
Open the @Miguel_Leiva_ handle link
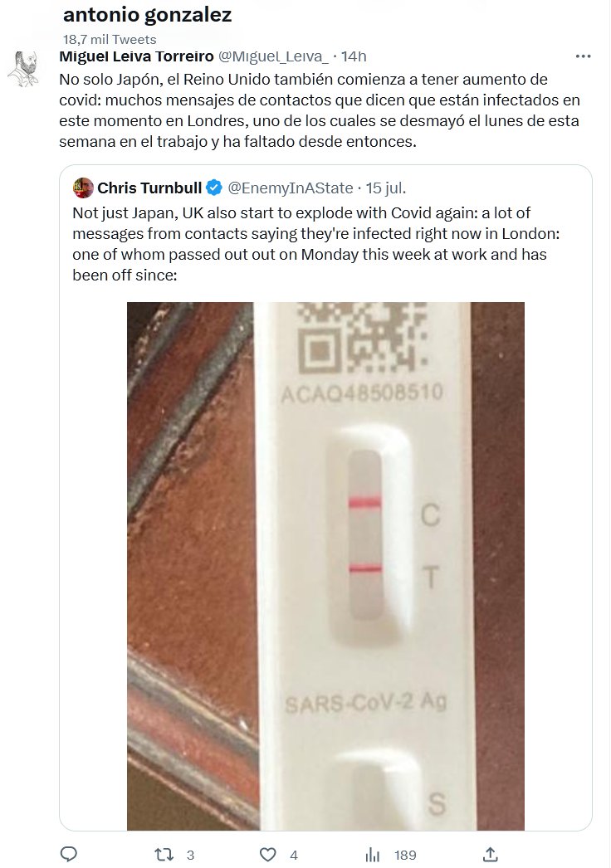click(272, 56)
